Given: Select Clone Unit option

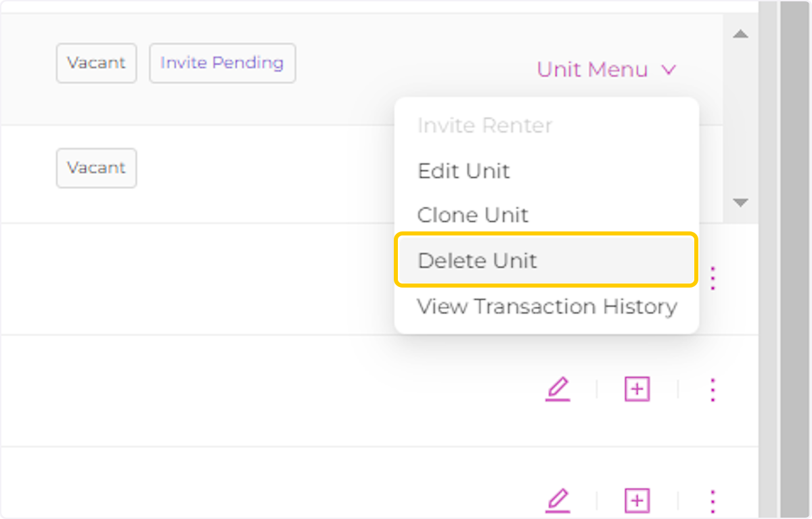Looking at the screenshot, I should [473, 215].
